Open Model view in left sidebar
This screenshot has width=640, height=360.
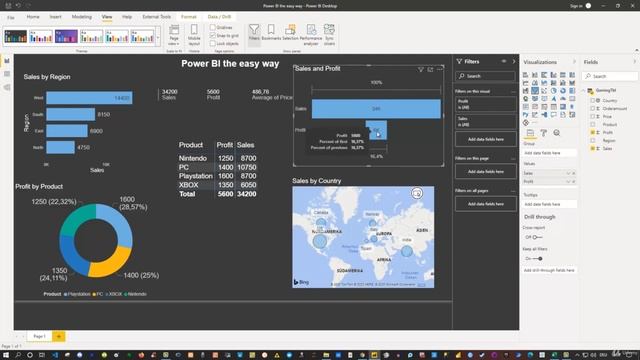click(7, 87)
